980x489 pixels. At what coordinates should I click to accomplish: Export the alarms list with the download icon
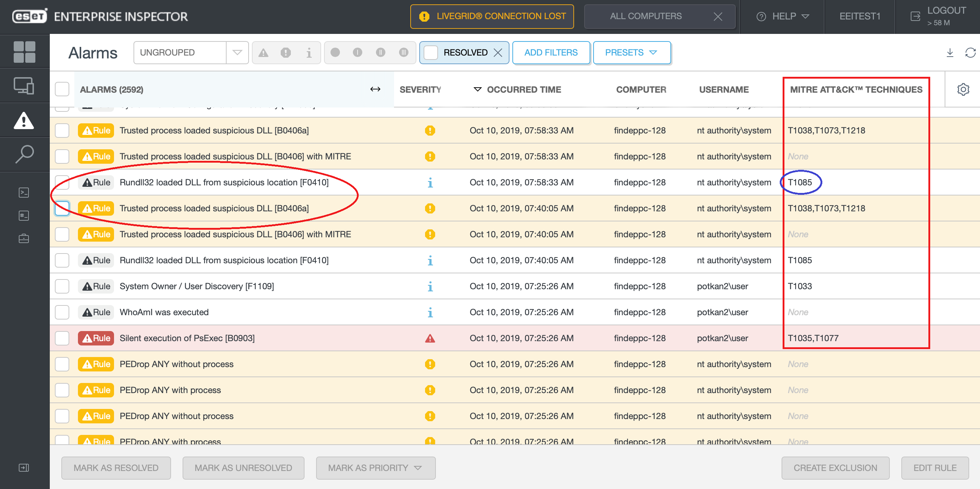tap(950, 53)
